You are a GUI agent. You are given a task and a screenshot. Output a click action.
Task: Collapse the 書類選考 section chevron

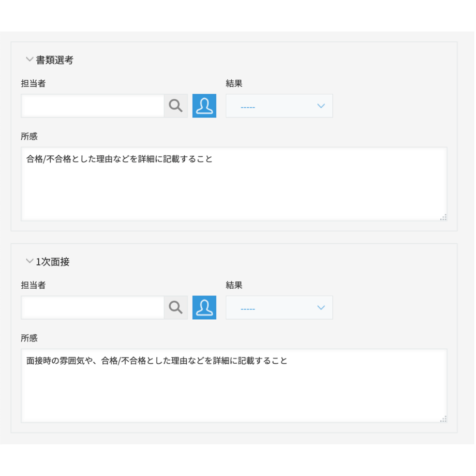tap(29, 59)
